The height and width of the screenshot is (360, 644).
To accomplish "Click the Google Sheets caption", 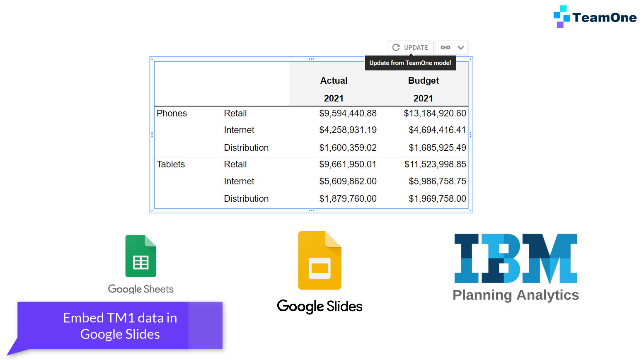I will pos(141,289).
